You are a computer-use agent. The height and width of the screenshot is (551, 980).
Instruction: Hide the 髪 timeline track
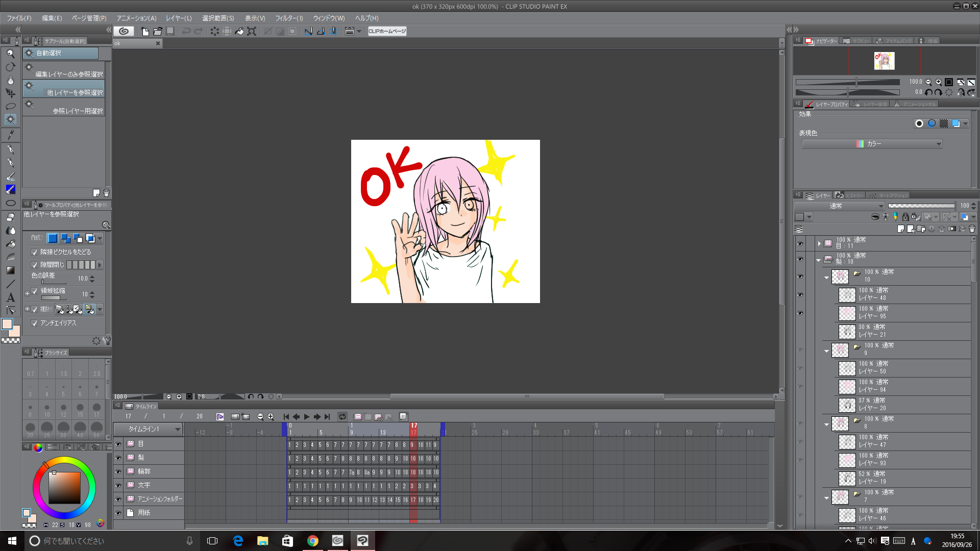click(118, 458)
